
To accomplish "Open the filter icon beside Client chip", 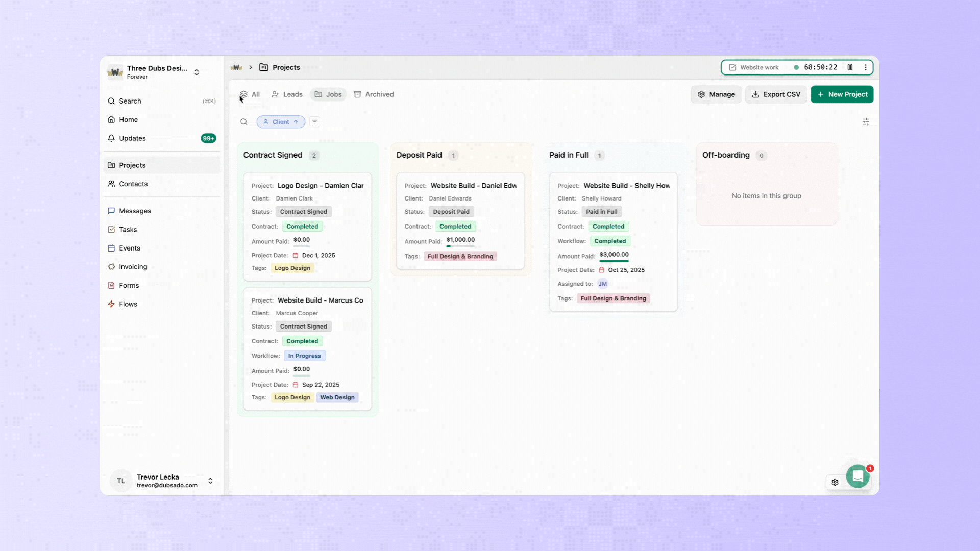I will [x=314, y=122].
